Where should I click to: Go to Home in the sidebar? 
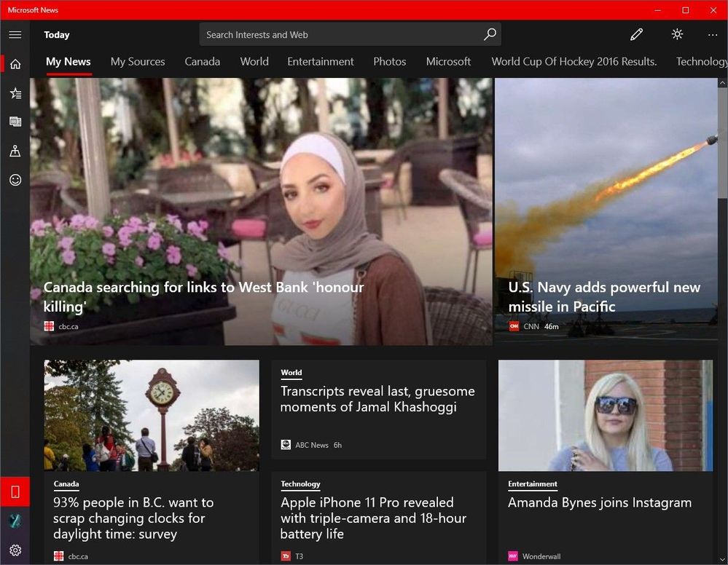tap(15, 63)
